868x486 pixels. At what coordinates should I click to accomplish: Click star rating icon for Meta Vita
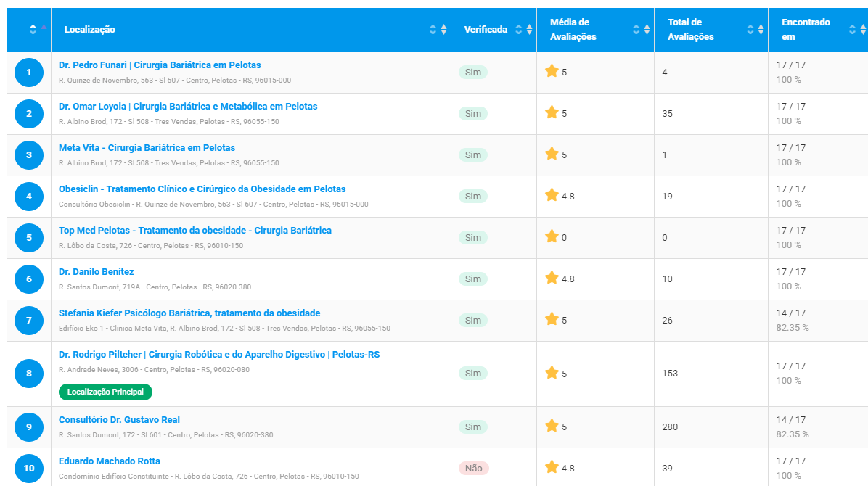(552, 153)
